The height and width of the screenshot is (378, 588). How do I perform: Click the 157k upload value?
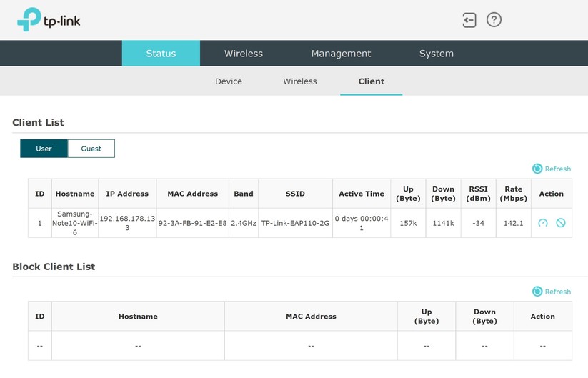pyautogui.click(x=408, y=223)
